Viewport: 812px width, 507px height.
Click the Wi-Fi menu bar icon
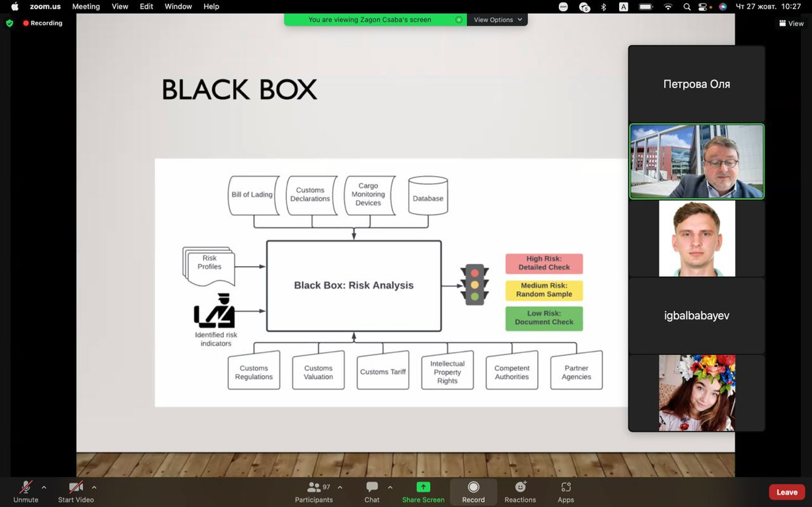[x=668, y=7]
